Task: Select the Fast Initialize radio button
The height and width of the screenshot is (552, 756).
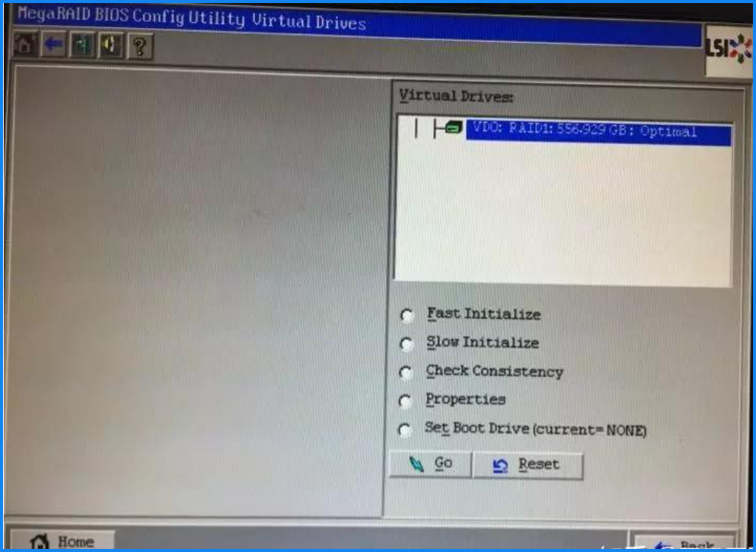Action: (407, 315)
